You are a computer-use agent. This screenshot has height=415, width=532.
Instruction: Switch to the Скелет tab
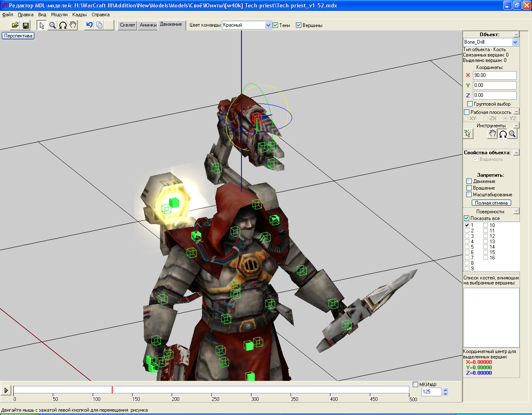128,25
